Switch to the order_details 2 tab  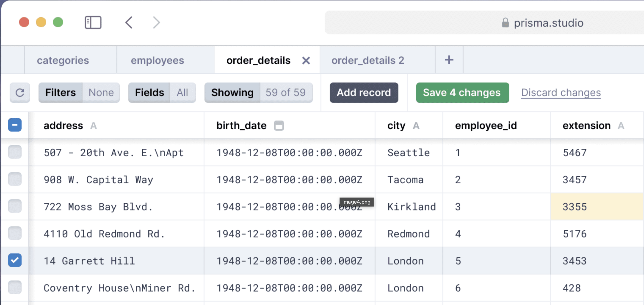[x=367, y=60]
